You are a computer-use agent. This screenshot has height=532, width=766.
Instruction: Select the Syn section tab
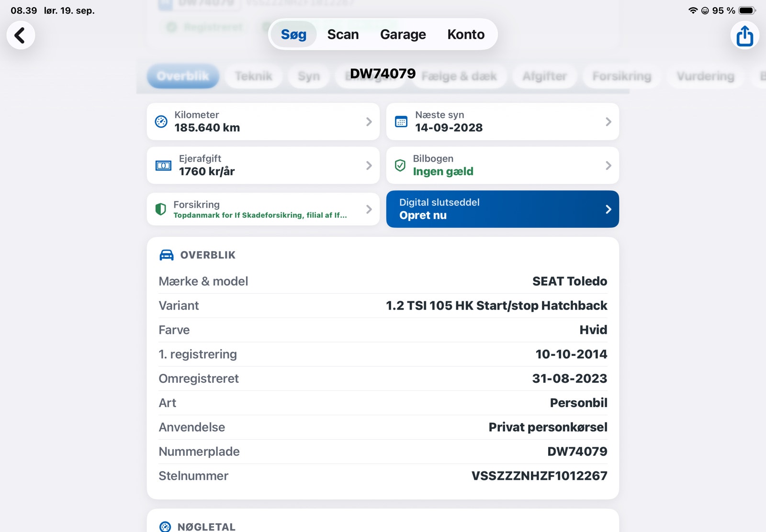pyautogui.click(x=309, y=77)
